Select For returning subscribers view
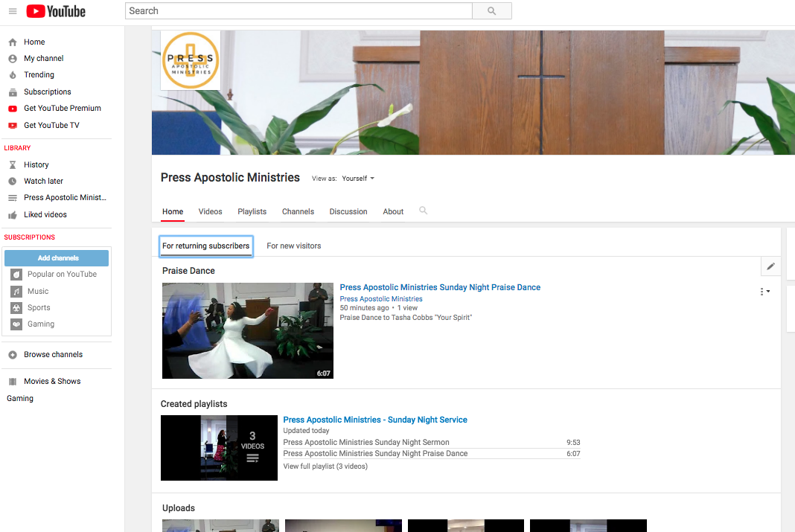The image size is (795, 532). (x=206, y=246)
